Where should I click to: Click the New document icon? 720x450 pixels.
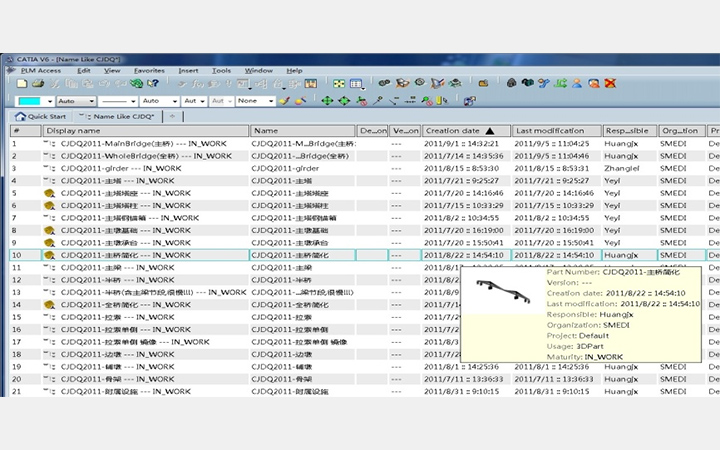coord(22,84)
